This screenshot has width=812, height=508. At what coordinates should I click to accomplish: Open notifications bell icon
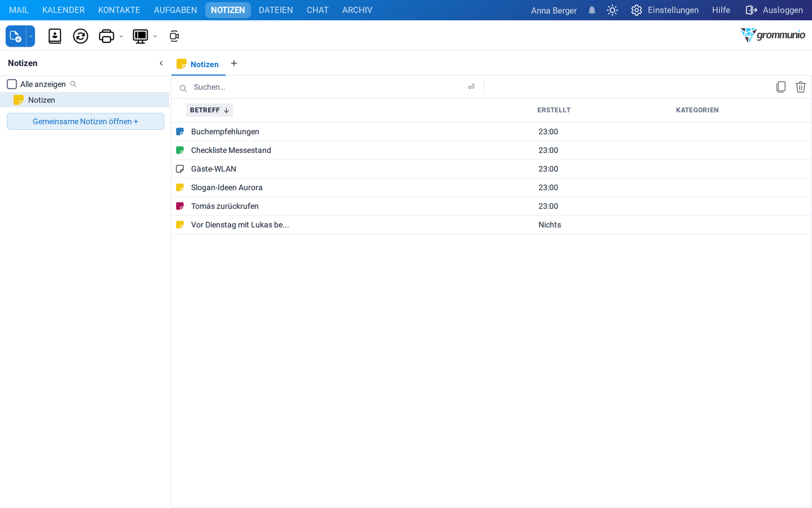[592, 10]
